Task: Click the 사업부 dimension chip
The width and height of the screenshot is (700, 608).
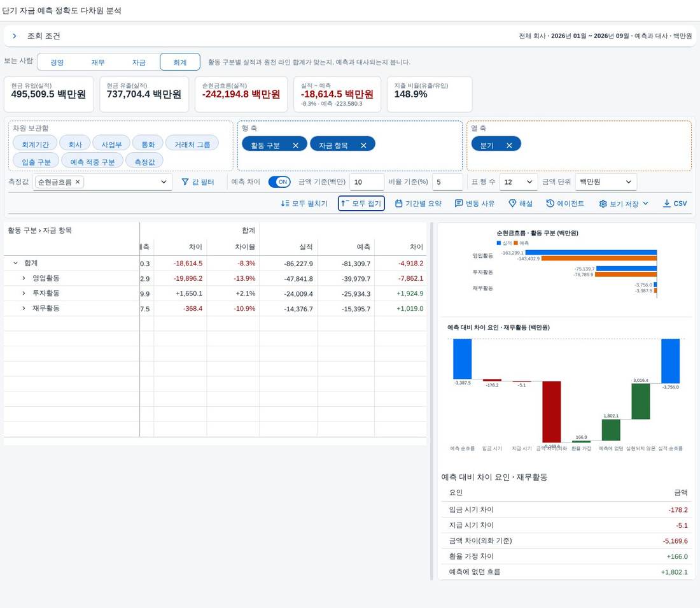Action: [x=111, y=145]
